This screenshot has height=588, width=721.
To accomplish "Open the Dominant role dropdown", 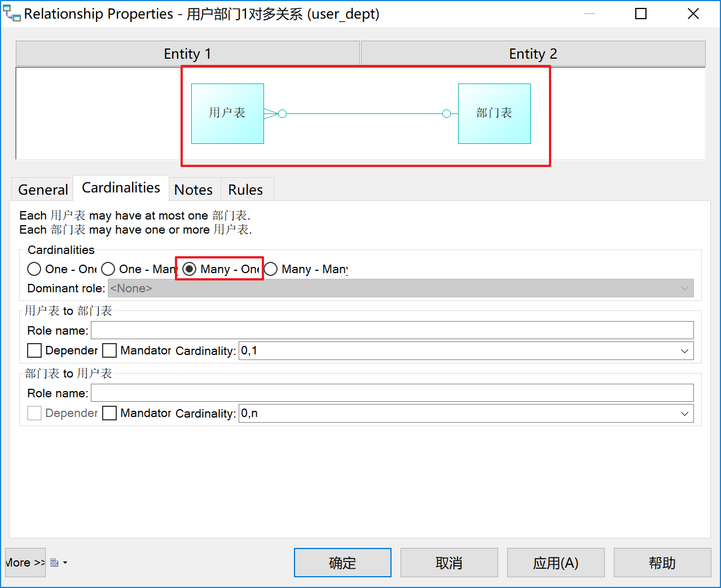I will (x=401, y=288).
